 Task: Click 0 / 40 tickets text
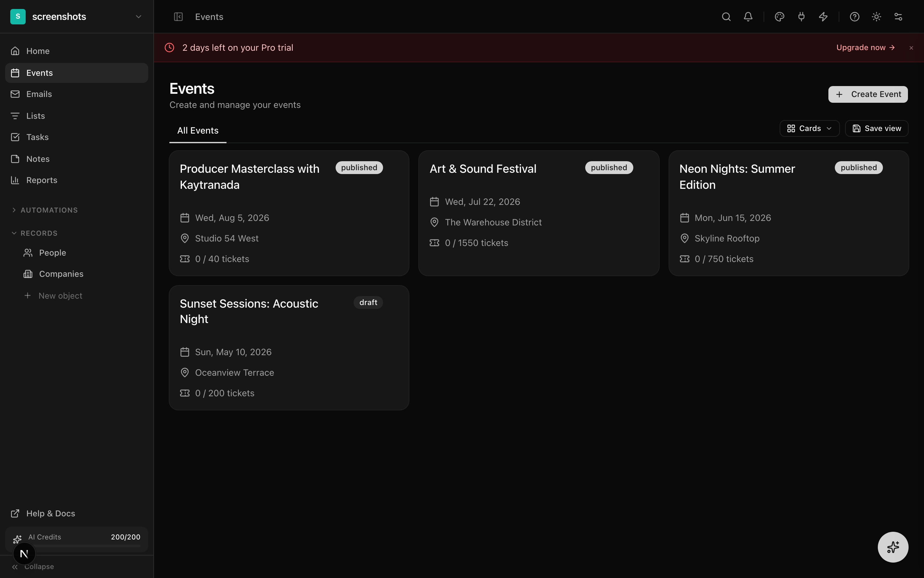(222, 259)
